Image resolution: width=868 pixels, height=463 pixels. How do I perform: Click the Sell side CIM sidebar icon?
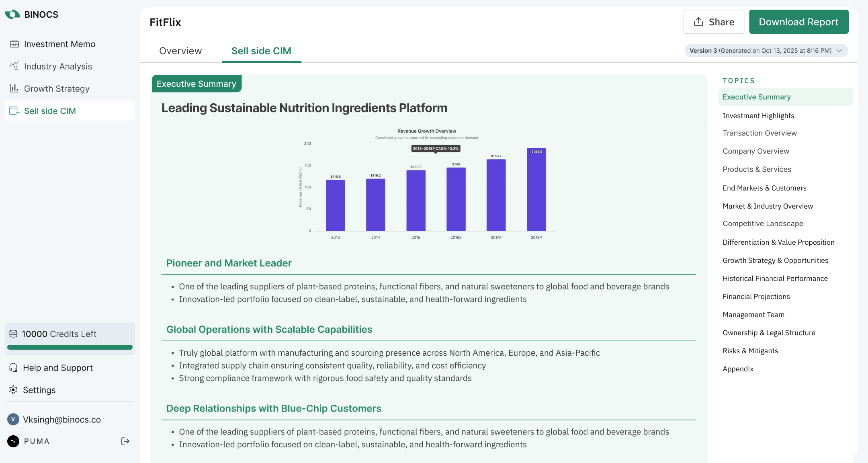click(14, 111)
